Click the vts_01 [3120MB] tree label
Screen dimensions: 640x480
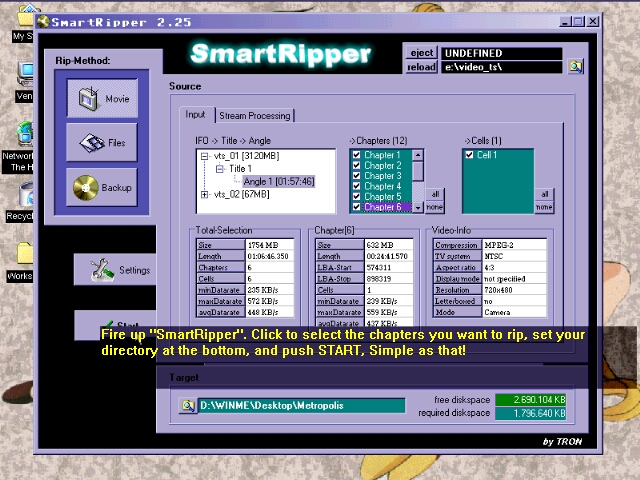[x=247, y=156]
